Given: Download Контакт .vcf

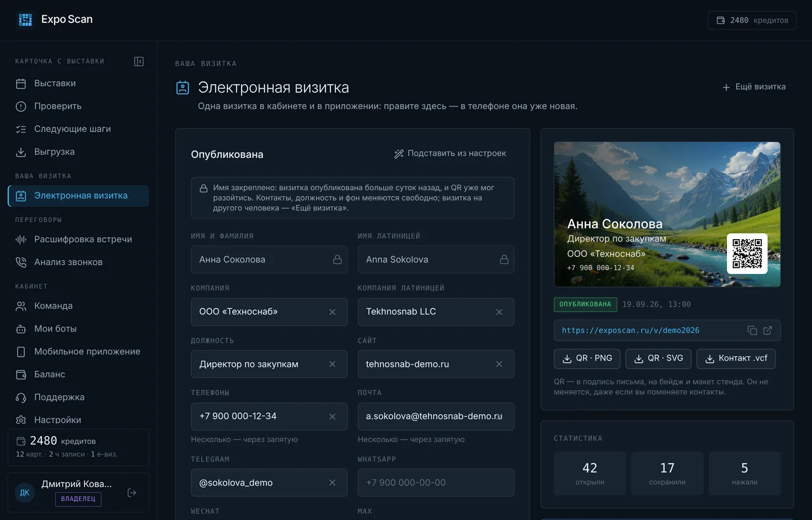Looking at the screenshot, I should (736, 358).
